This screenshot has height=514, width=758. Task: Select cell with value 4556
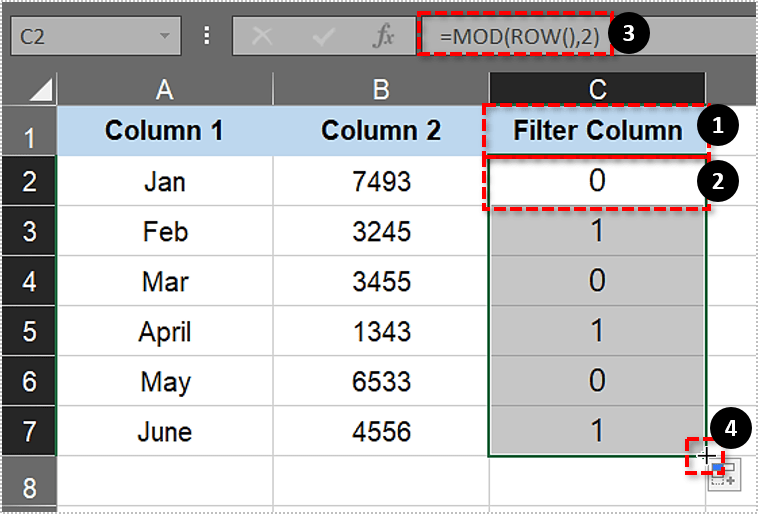[x=380, y=432]
